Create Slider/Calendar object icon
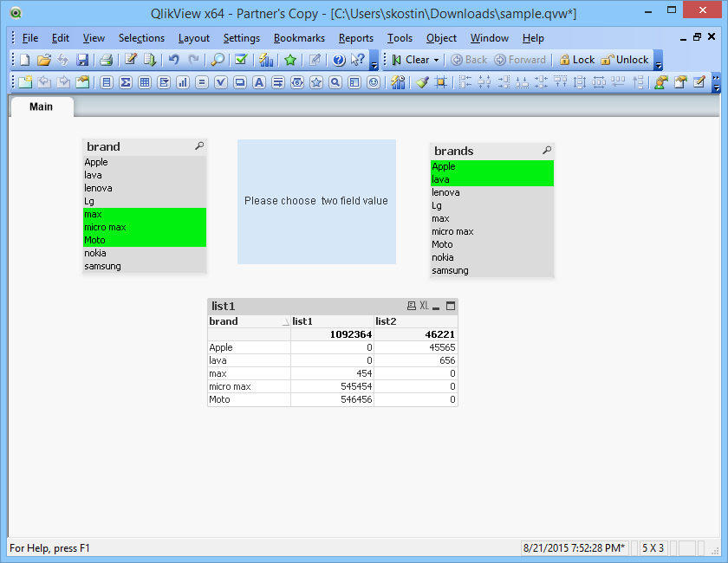The width and height of the screenshot is (728, 563). (297, 82)
